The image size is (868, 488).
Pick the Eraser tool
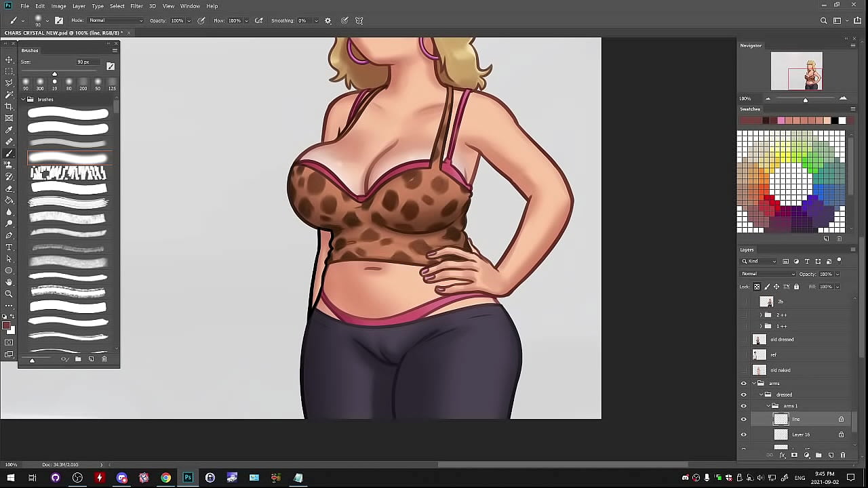[9, 188]
